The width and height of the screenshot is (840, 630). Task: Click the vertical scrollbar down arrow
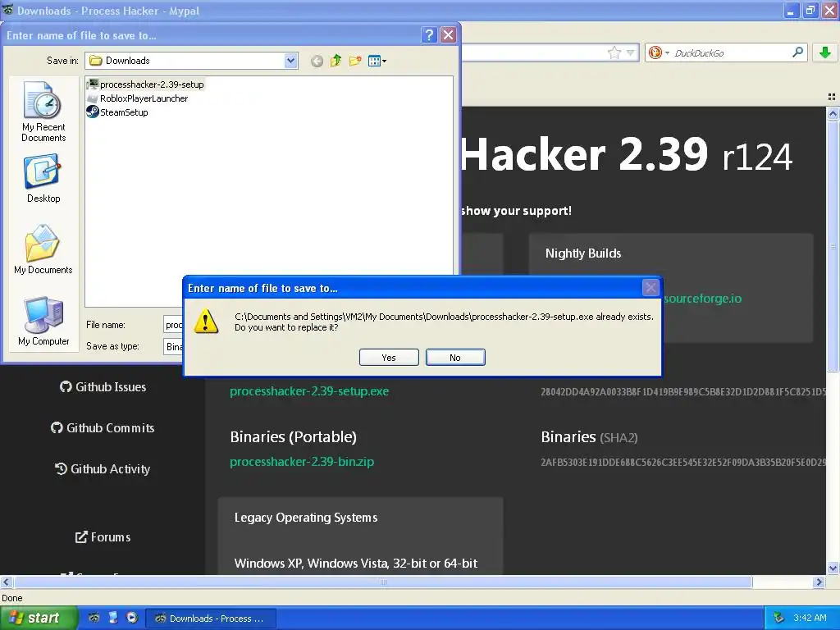tap(833, 568)
